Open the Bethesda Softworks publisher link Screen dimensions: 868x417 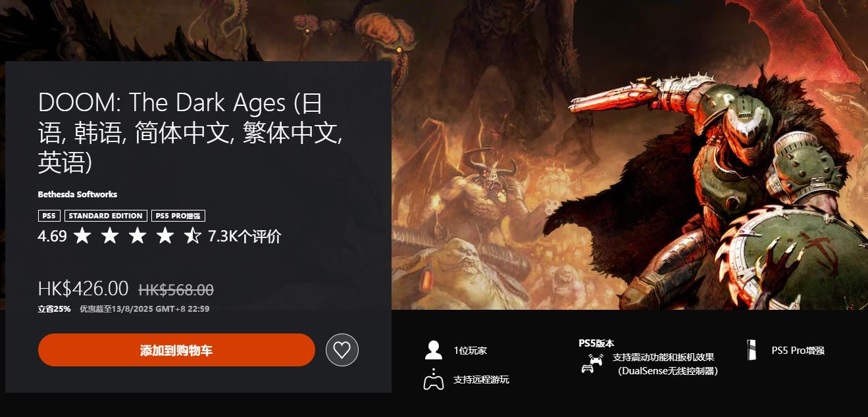pos(78,194)
